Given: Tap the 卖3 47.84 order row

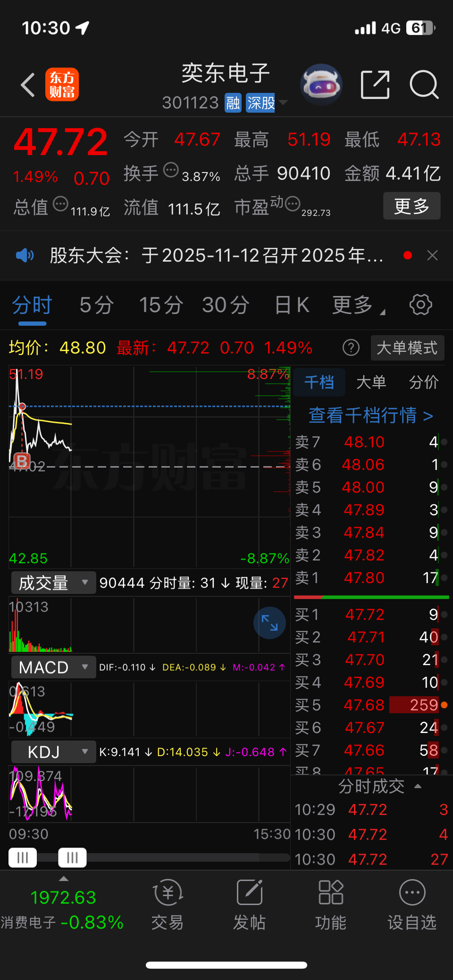Looking at the screenshot, I should pos(371,532).
